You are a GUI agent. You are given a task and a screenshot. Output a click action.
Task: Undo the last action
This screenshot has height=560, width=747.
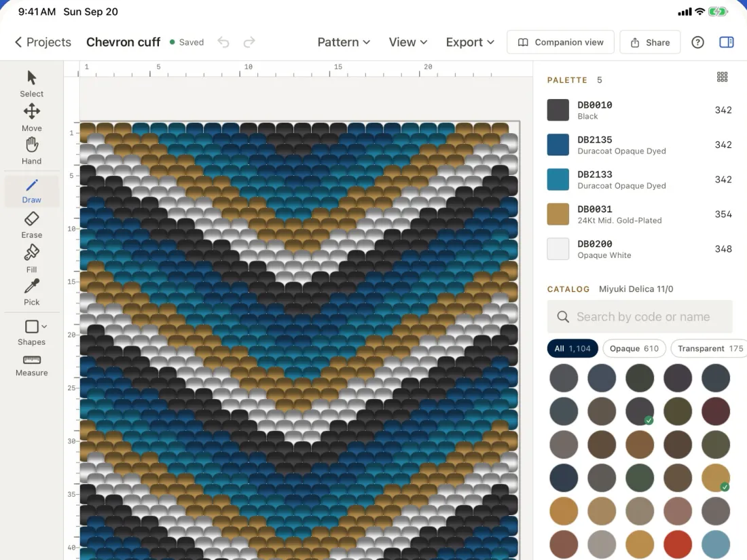click(223, 42)
